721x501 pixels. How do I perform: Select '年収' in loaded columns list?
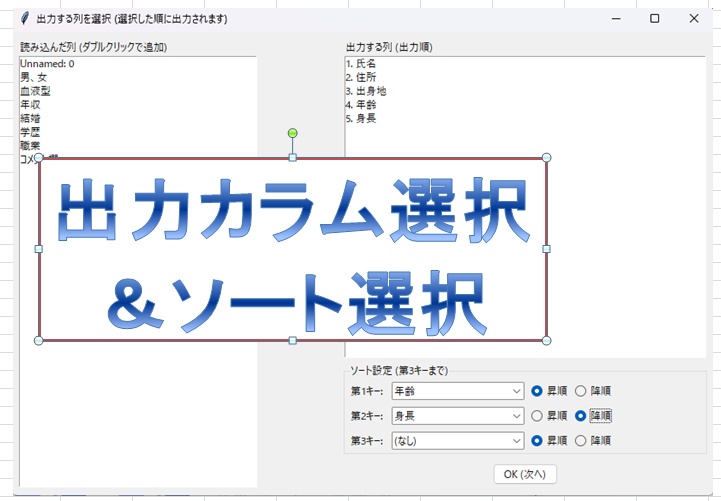tap(30, 105)
